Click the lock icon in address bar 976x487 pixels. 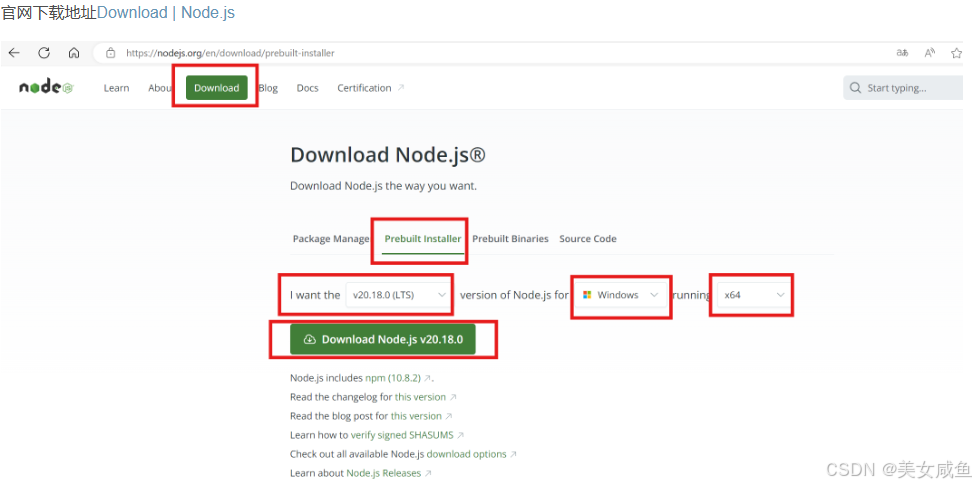click(x=111, y=53)
